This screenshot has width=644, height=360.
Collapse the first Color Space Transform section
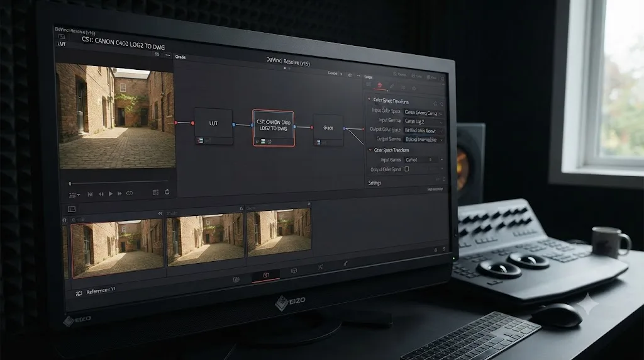click(369, 99)
